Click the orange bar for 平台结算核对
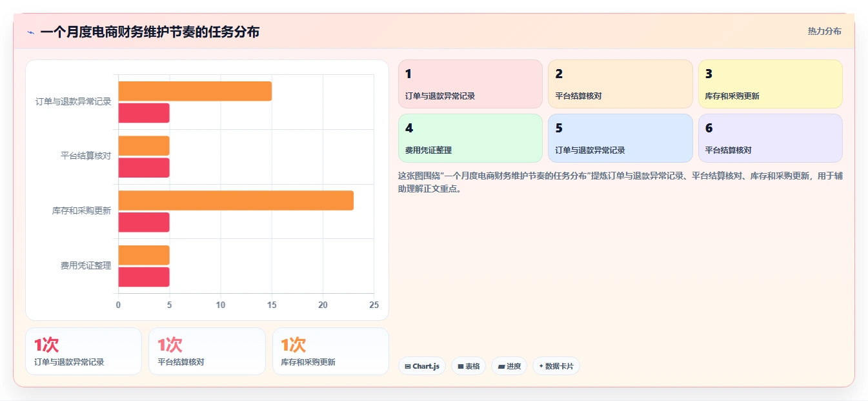868x401 pixels. [144, 146]
